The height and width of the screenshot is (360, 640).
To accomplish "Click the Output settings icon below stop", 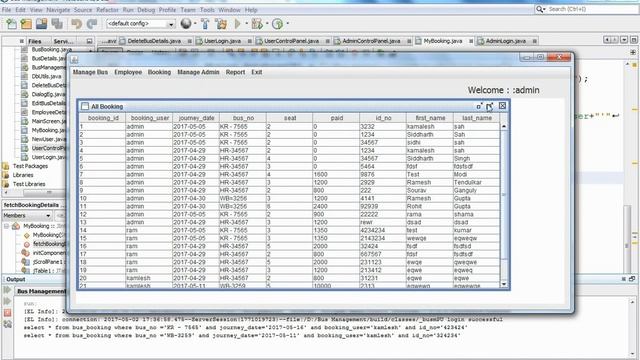I will pyautogui.click(x=7, y=324).
